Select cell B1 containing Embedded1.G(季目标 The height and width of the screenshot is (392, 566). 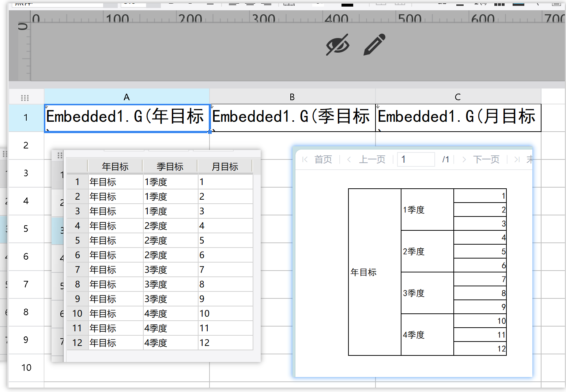pyautogui.click(x=293, y=118)
